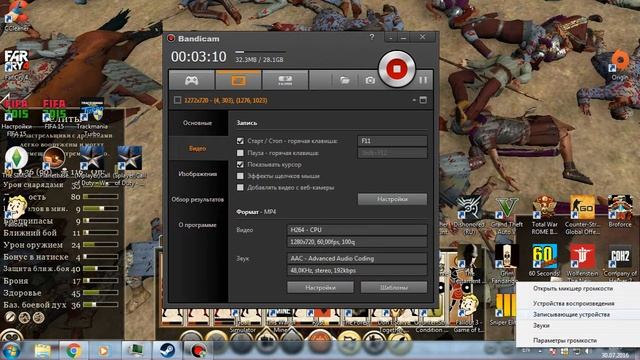Pause the Bandicam recording
The width and height of the screenshot is (640, 360).
(x=423, y=80)
